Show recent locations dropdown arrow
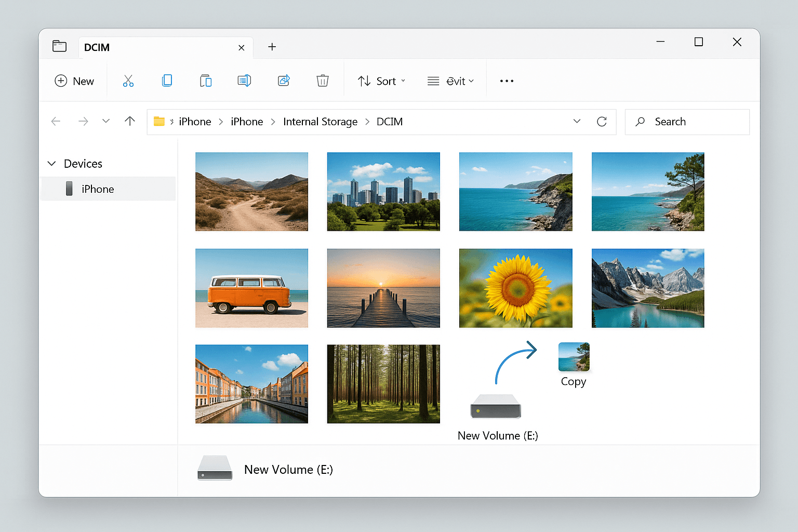This screenshot has width=798, height=532. pyautogui.click(x=106, y=122)
